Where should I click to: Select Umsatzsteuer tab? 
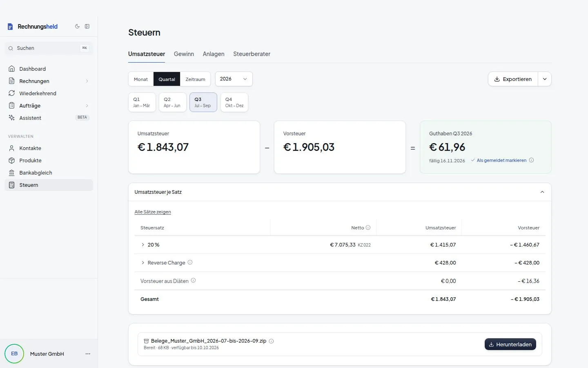coord(147,54)
